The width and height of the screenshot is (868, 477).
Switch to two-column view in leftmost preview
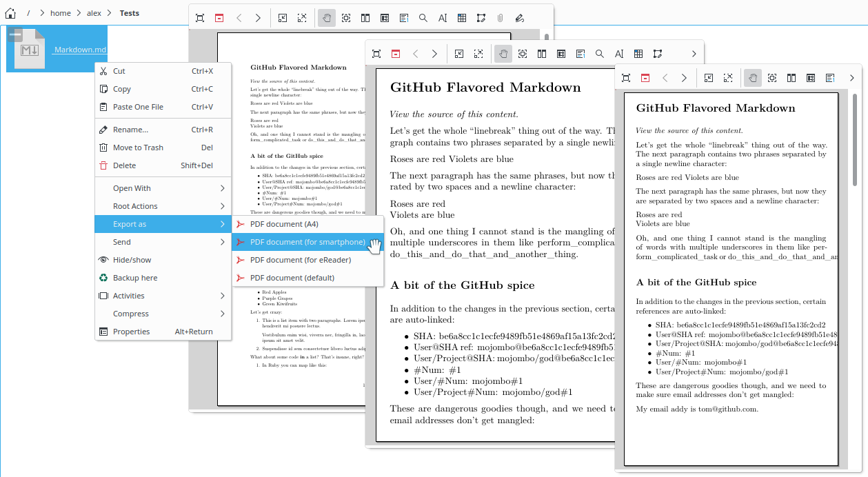click(365, 18)
